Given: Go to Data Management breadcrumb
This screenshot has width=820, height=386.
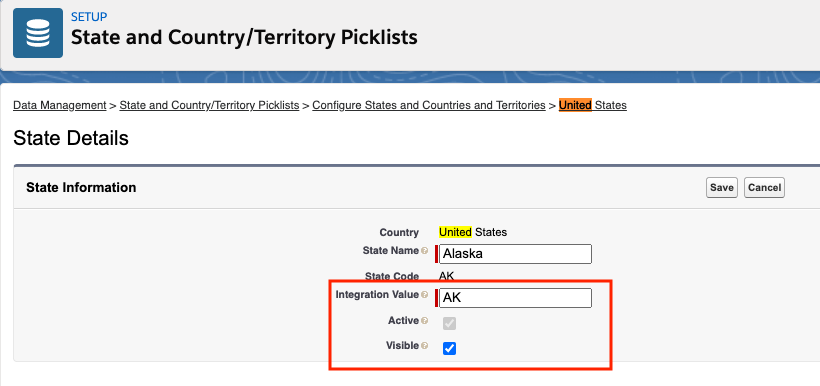Looking at the screenshot, I should click(x=60, y=105).
